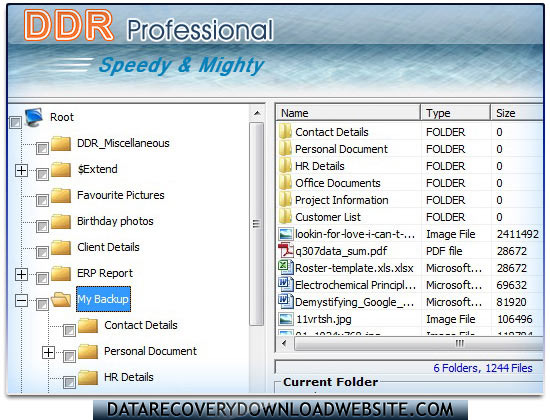The image size is (550, 420).
Task: Select the Client Details tree label
Action: [108, 247]
